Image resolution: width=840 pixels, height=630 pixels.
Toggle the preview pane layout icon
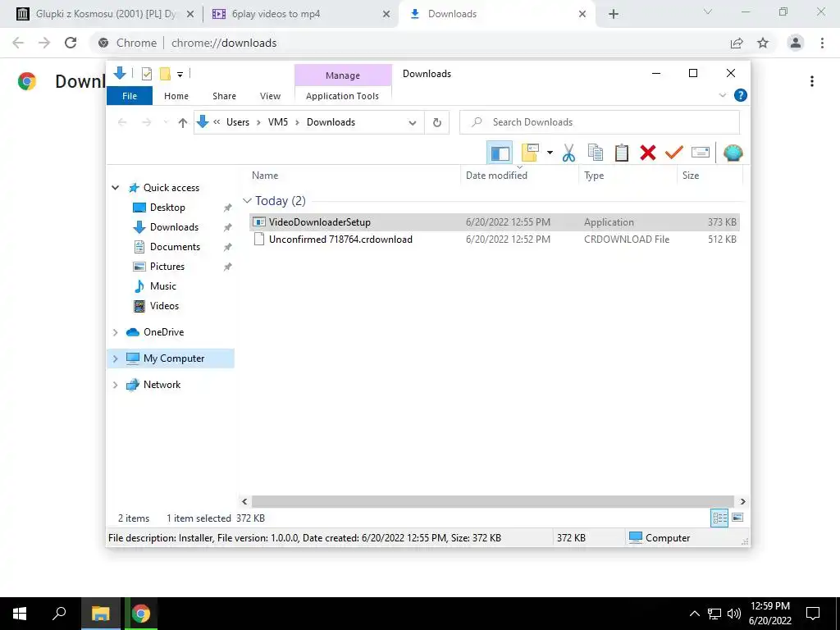click(x=500, y=153)
